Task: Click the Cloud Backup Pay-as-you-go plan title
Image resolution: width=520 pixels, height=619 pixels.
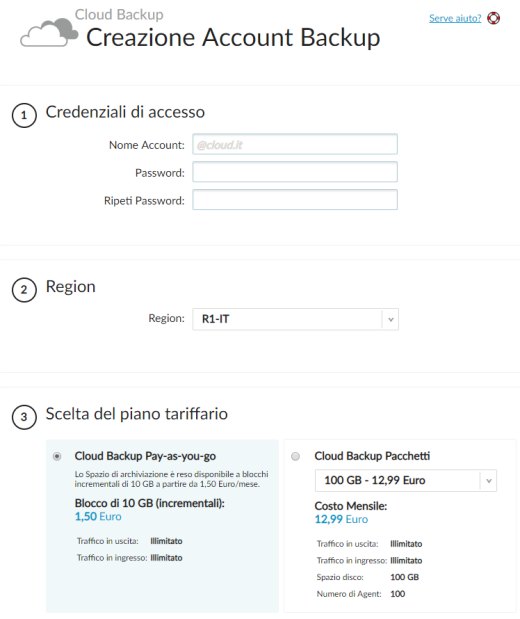Action: click(145, 456)
